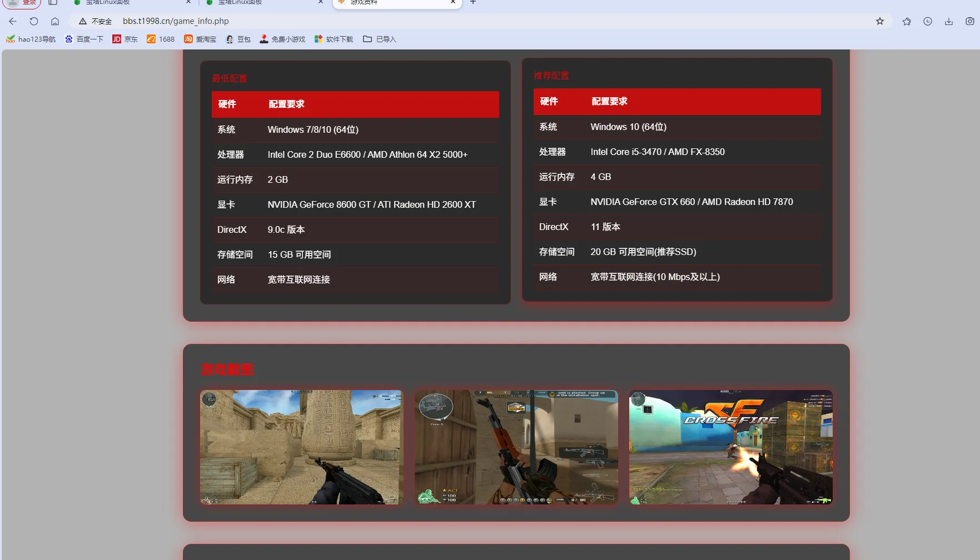This screenshot has height=560, width=980.
Task: Open the 已导入 bookmarks folder
Action: click(380, 39)
